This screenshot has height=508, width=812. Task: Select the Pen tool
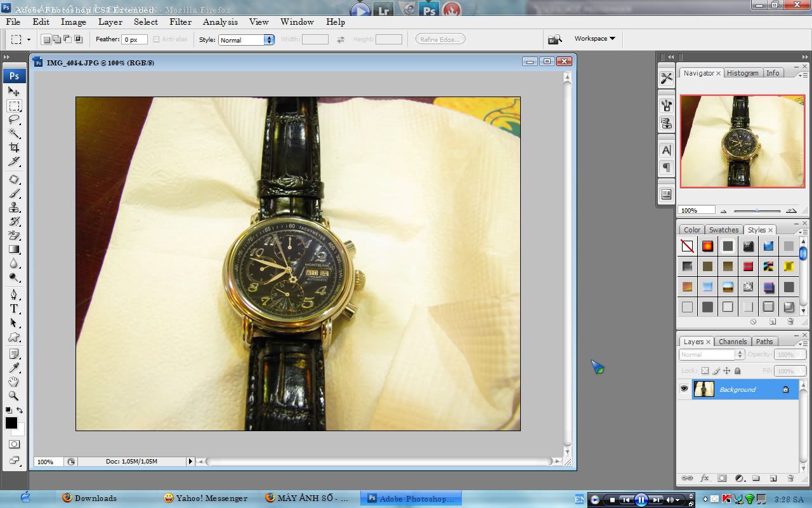tap(14, 295)
